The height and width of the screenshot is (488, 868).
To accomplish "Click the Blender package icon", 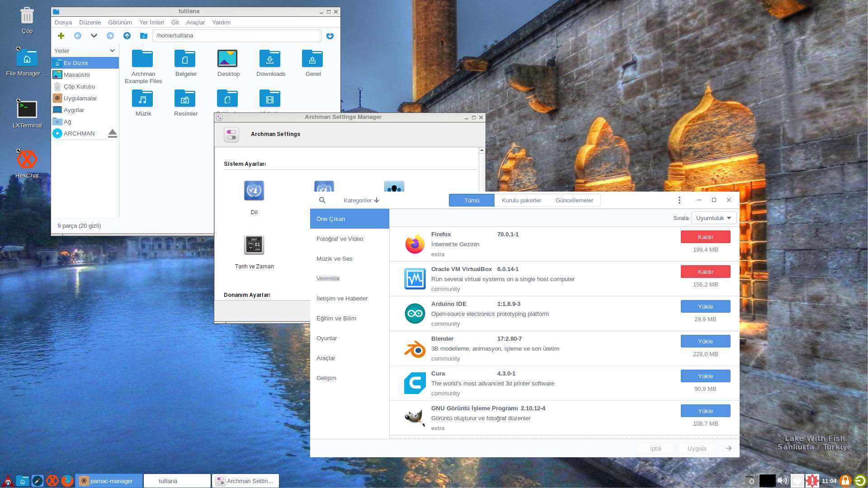I will (415, 348).
